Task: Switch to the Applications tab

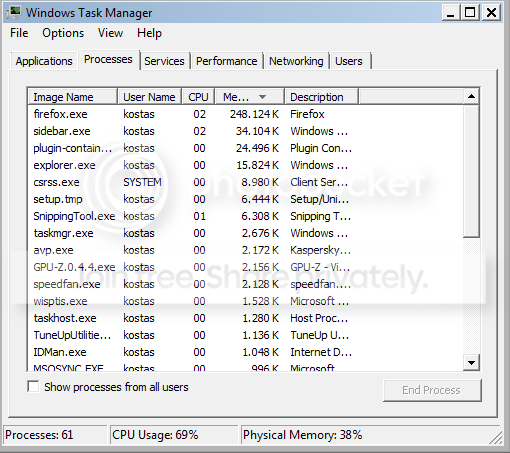Action: click(x=44, y=61)
